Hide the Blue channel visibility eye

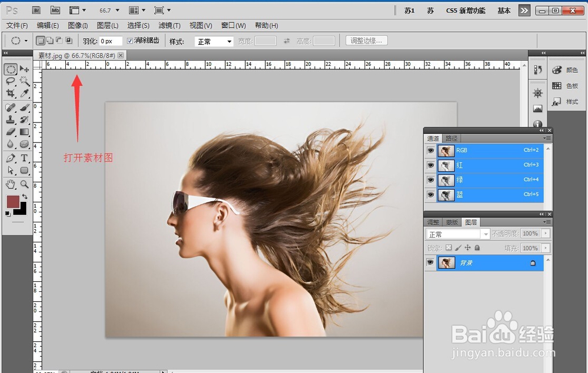point(430,195)
